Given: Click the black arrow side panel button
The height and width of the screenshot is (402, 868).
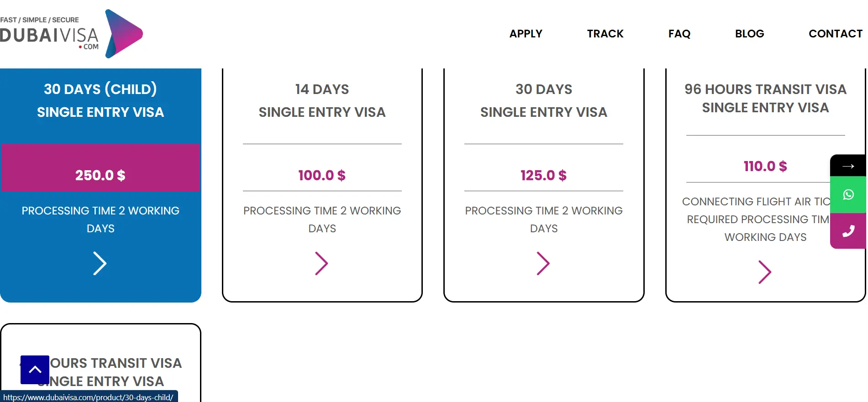Looking at the screenshot, I should [x=848, y=166].
